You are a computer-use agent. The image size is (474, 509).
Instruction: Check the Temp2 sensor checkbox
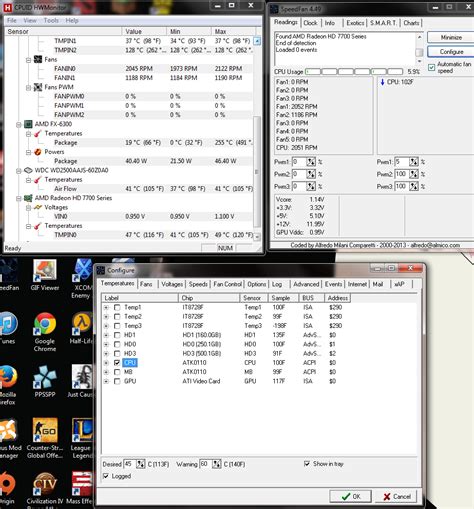117,316
